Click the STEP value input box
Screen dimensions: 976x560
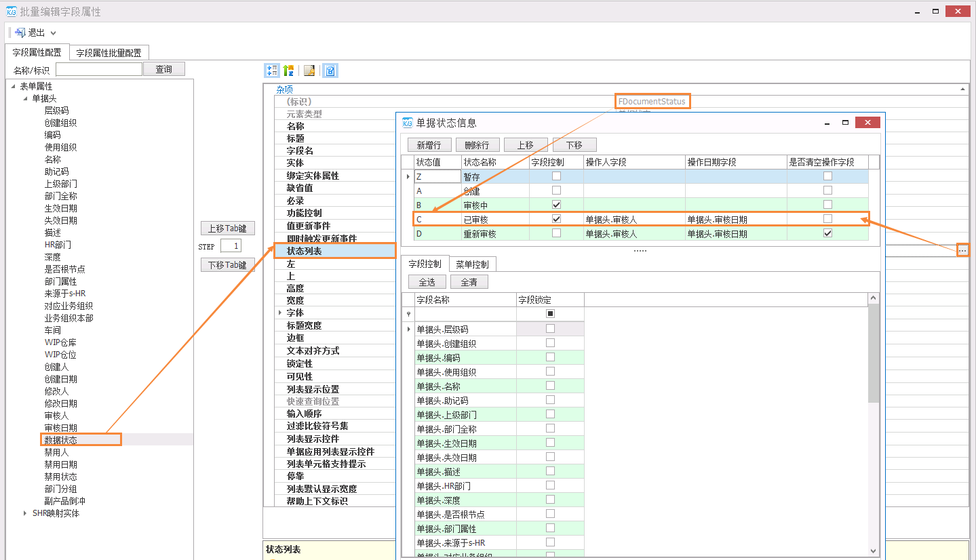click(x=230, y=246)
